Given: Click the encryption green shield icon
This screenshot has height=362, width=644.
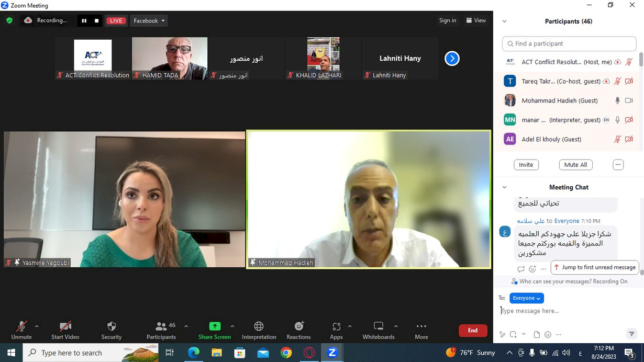Looking at the screenshot, I should (9, 20).
